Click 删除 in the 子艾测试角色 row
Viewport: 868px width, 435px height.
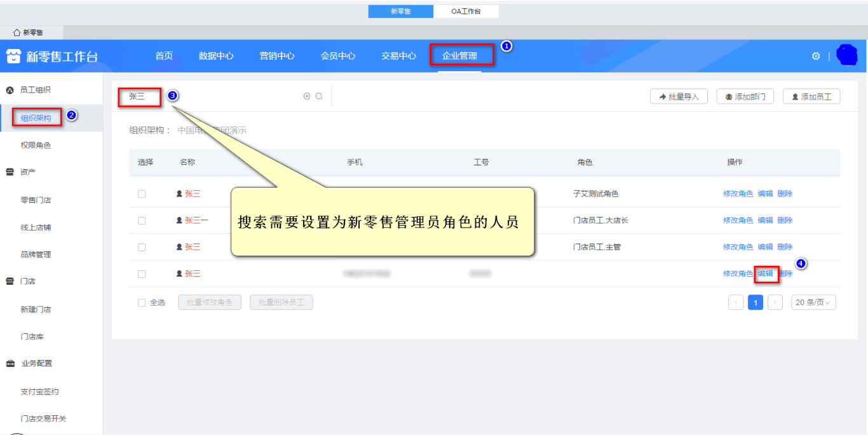click(785, 194)
